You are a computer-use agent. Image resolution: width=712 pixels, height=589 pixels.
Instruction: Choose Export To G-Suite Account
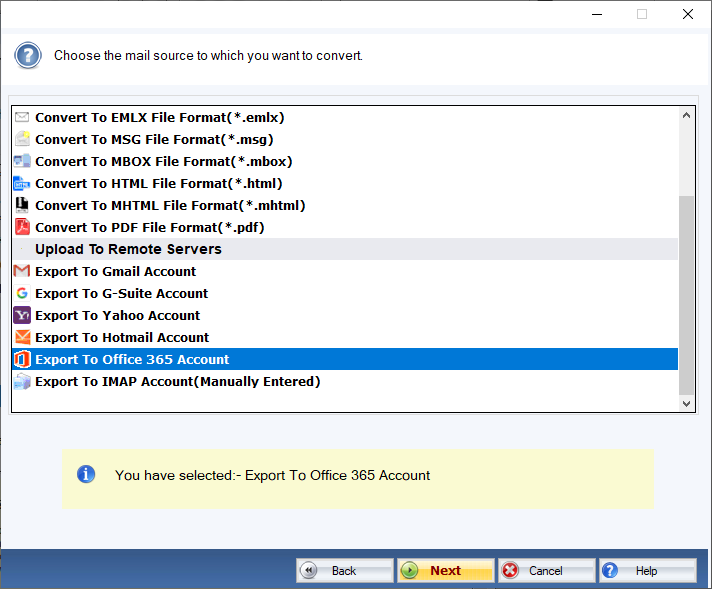345,293
